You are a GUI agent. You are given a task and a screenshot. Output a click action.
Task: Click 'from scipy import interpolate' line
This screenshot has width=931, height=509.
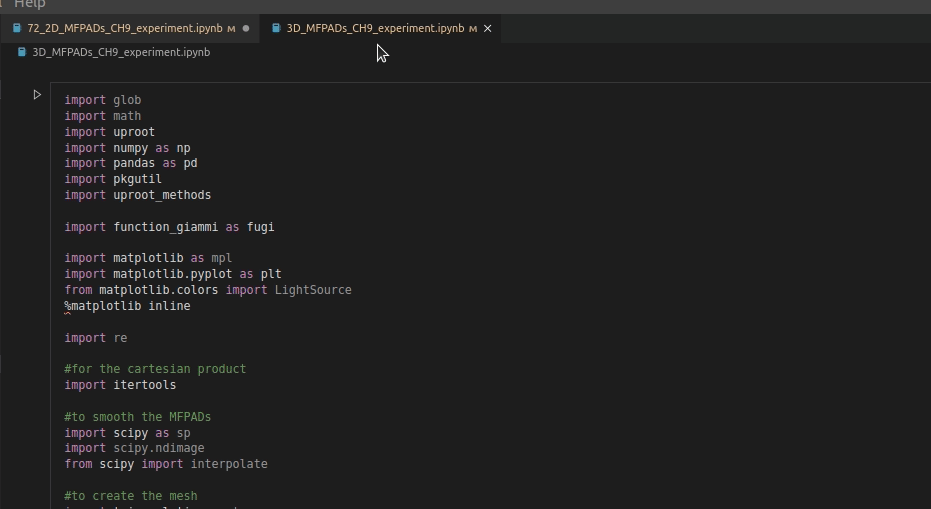pyautogui.click(x=166, y=464)
